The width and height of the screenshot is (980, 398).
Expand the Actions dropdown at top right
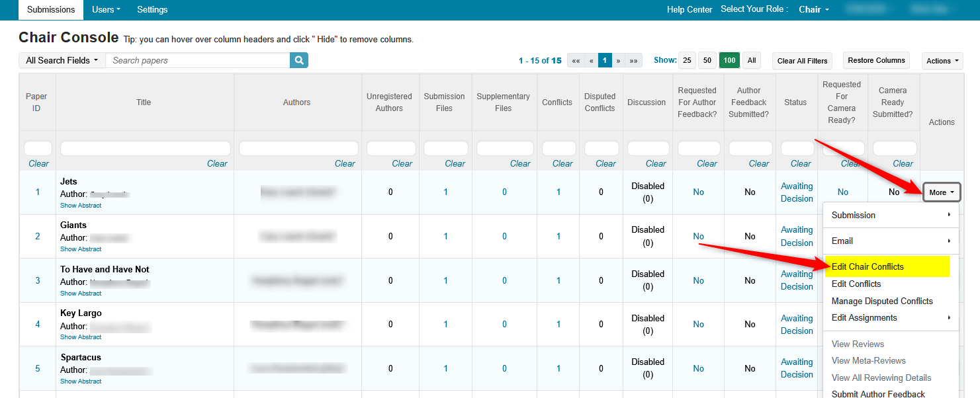pyautogui.click(x=942, y=61)
